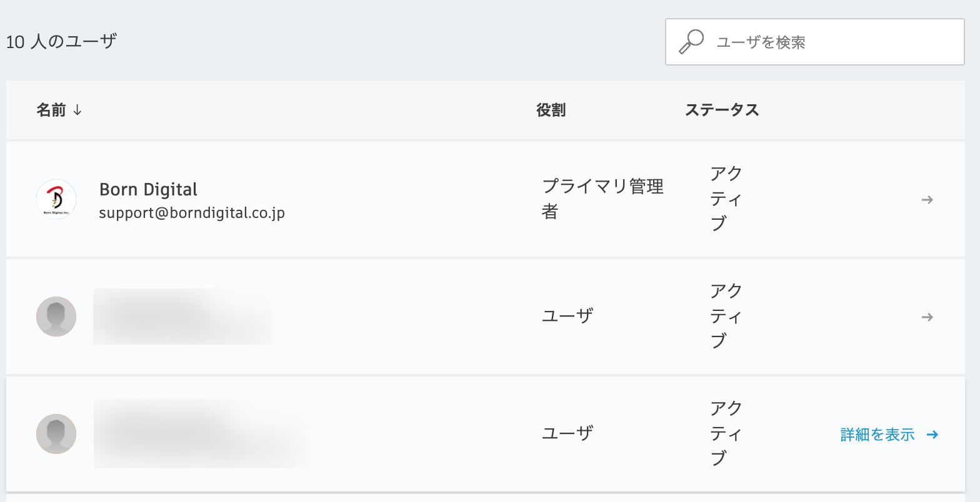980x502 pixels.
Task: Select the プライマリ管理者 role cell
Action: pos(602,199)
